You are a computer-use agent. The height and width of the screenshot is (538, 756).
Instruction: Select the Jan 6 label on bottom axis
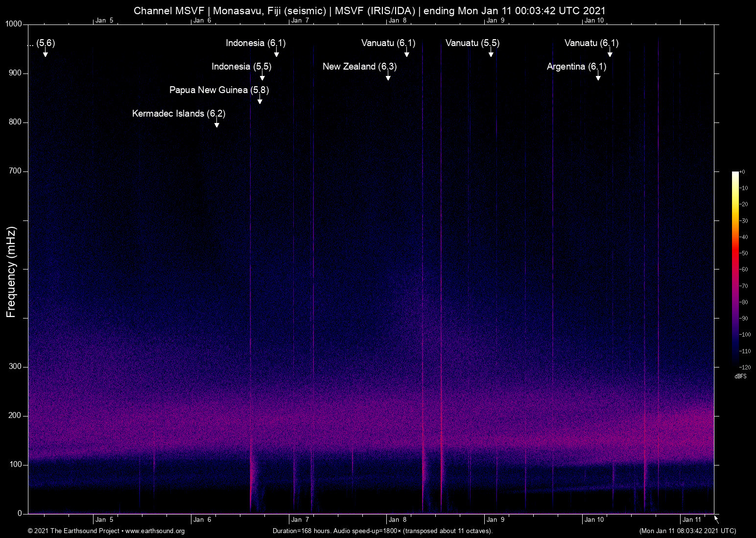(x=202, y=519)
